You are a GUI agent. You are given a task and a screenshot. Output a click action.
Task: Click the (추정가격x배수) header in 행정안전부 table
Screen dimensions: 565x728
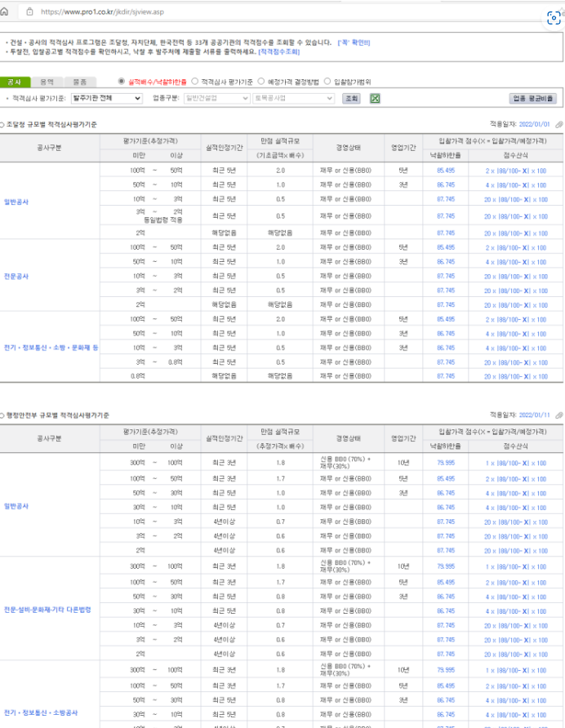click(x=280, y=446)
